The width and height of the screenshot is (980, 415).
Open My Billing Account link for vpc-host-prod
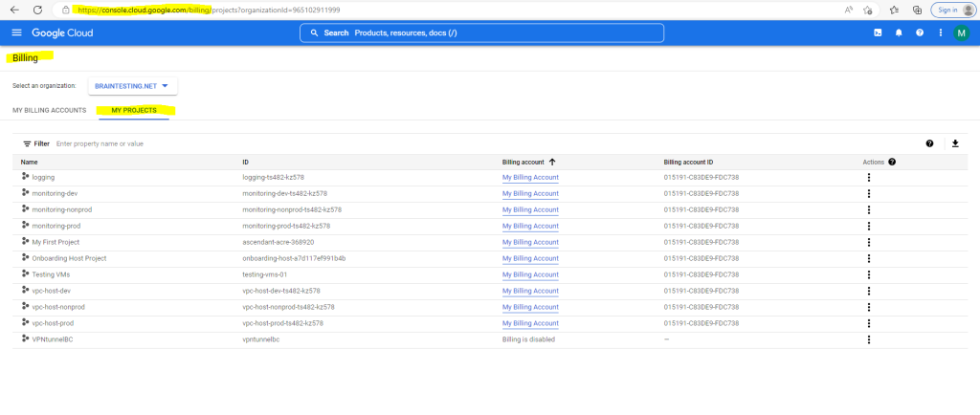click(530, 323)
